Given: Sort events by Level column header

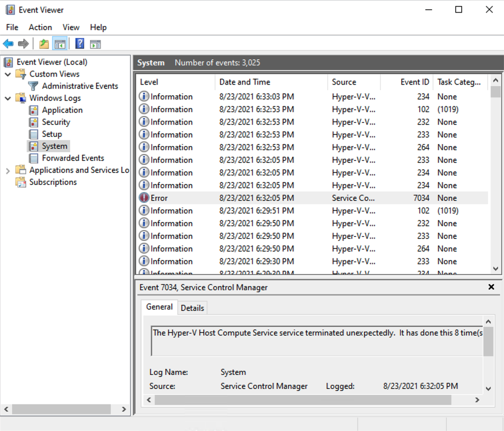Looking at the screenshot, I should pos(175,82).
